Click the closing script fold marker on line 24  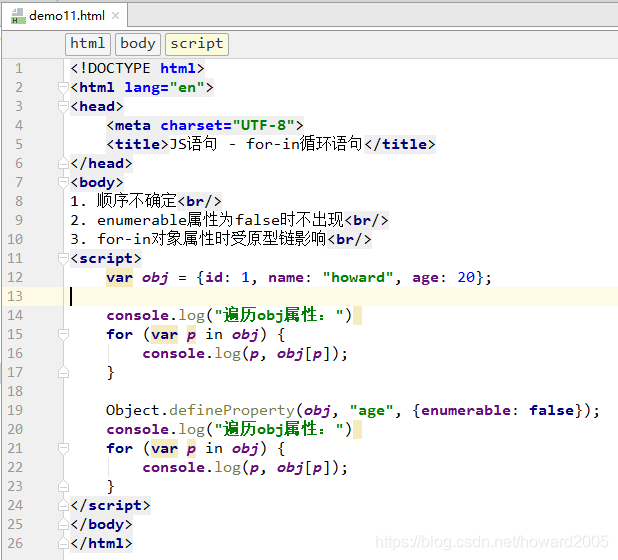[x=63, y=505]
